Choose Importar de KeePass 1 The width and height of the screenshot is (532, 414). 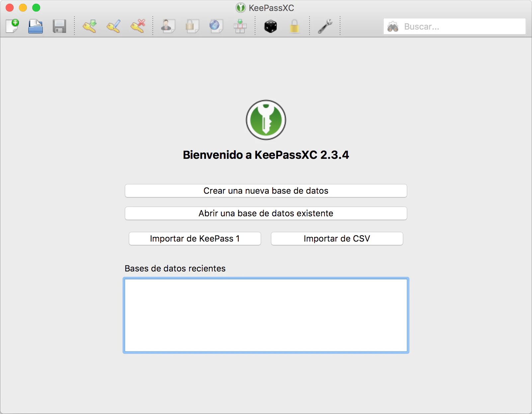point(195,239)
